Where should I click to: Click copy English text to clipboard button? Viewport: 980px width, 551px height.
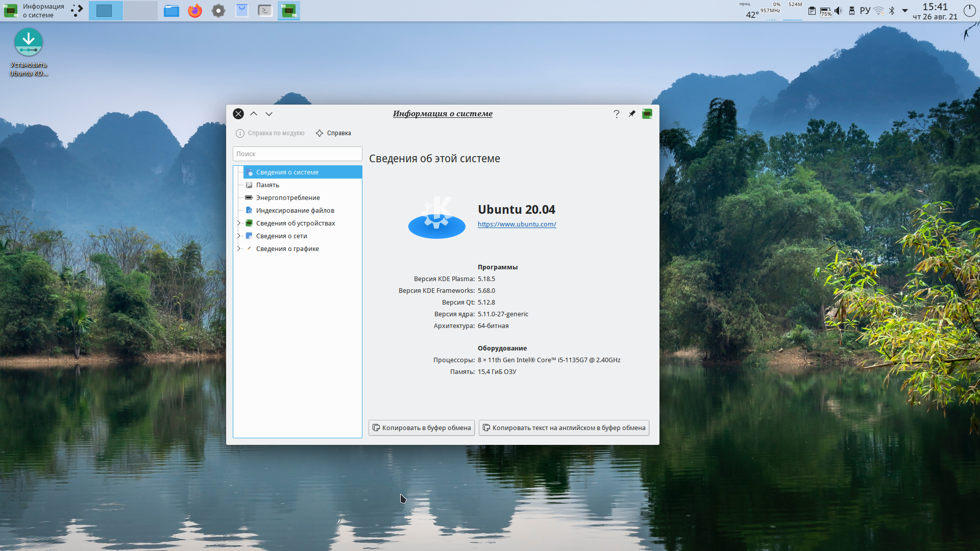coord(564,428)
